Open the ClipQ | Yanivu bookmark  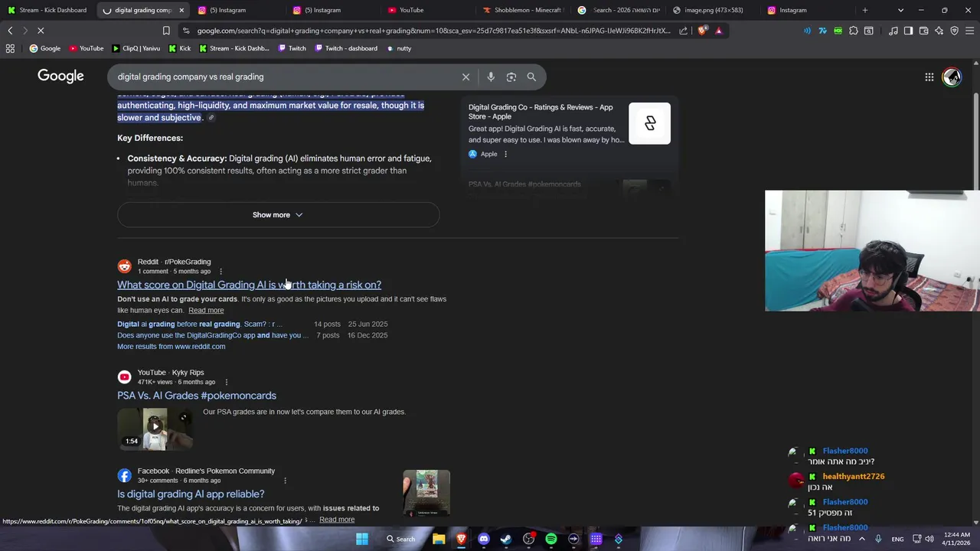[136, 48]
